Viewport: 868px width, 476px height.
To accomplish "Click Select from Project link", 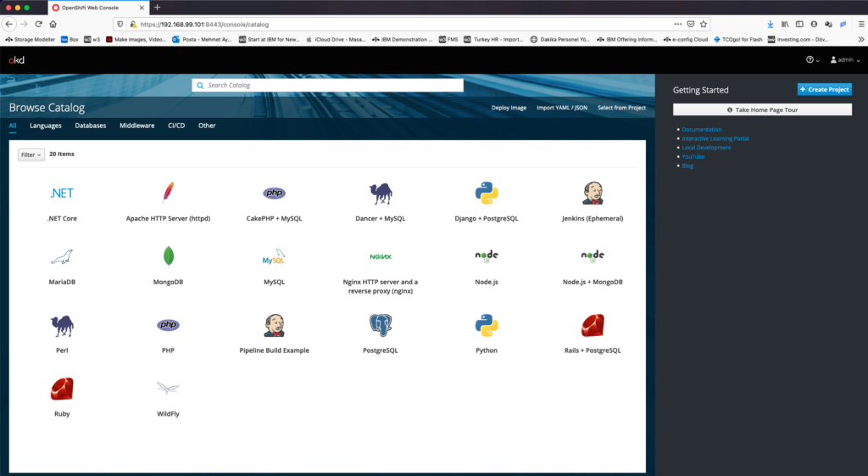I will (x=621, y=108).
